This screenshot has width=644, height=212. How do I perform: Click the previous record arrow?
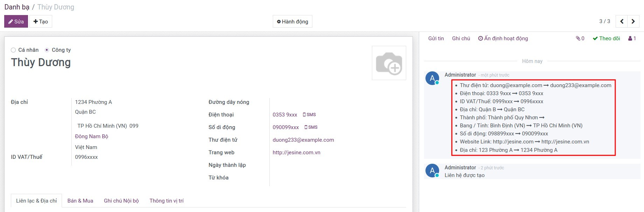coord(622,21)
